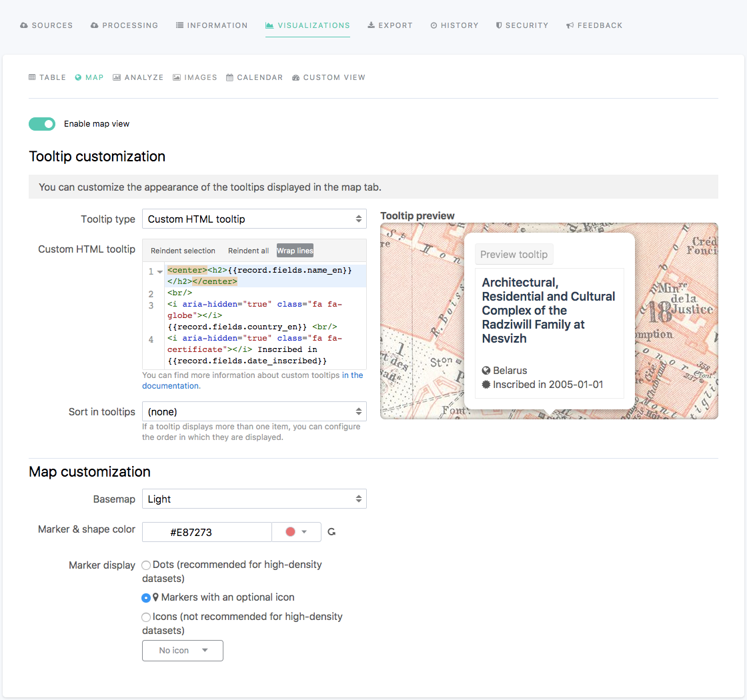Click the Security shield icon
This screenshot has height=700, width=747.
click(x=499, y=25)
